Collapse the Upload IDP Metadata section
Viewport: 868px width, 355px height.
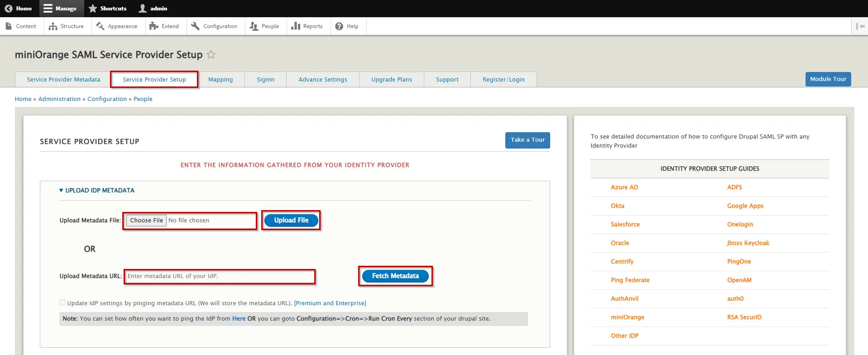[97, 190]
